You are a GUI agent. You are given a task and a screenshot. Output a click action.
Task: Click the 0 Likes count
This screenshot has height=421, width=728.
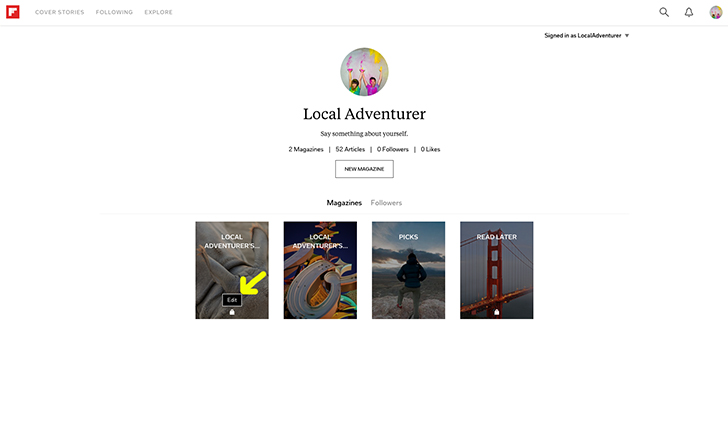coord(430,149)
